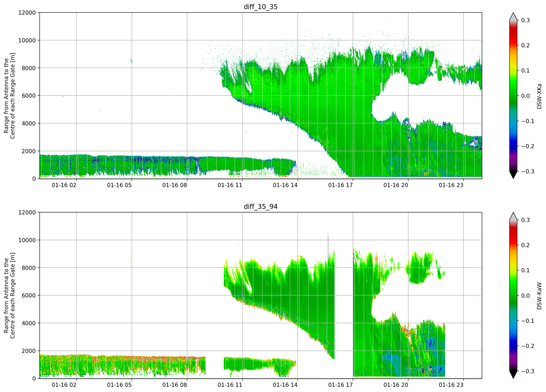Click the grey upper extend arrow of DSW-KaW colorbar
Image resolution: width=546 pixels, height=392 pixels.
[x=513, y=216]
